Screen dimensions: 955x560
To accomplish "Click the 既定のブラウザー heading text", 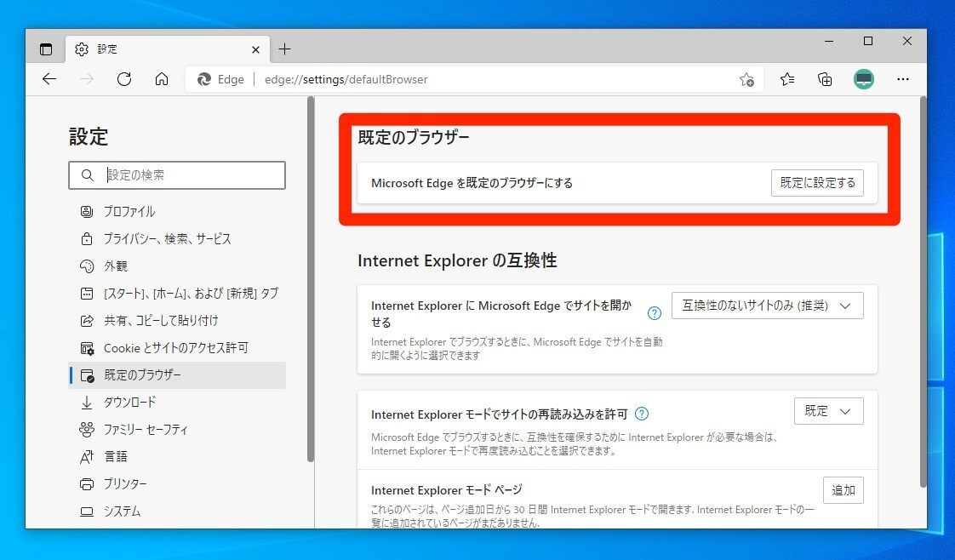I will click(x=414, y=138).
